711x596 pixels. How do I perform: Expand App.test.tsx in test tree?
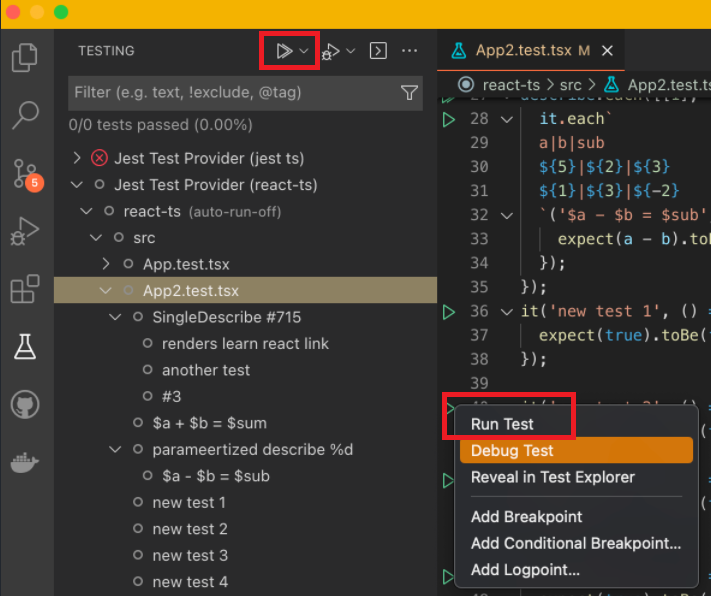pyautogui.click(x=106, y=264)
